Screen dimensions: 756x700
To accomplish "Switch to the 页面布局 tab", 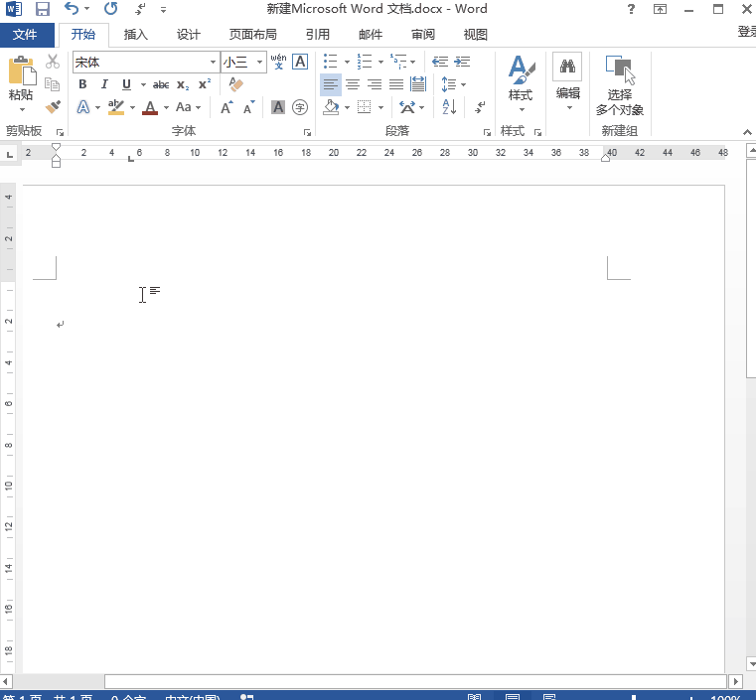I will click(x=252, y=35).
